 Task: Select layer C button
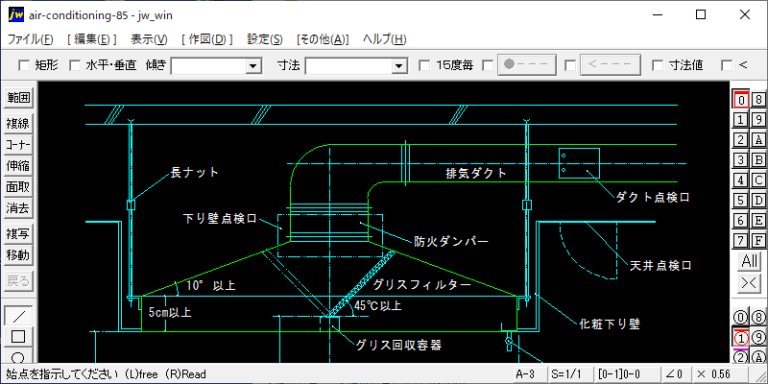coord(758,180)
